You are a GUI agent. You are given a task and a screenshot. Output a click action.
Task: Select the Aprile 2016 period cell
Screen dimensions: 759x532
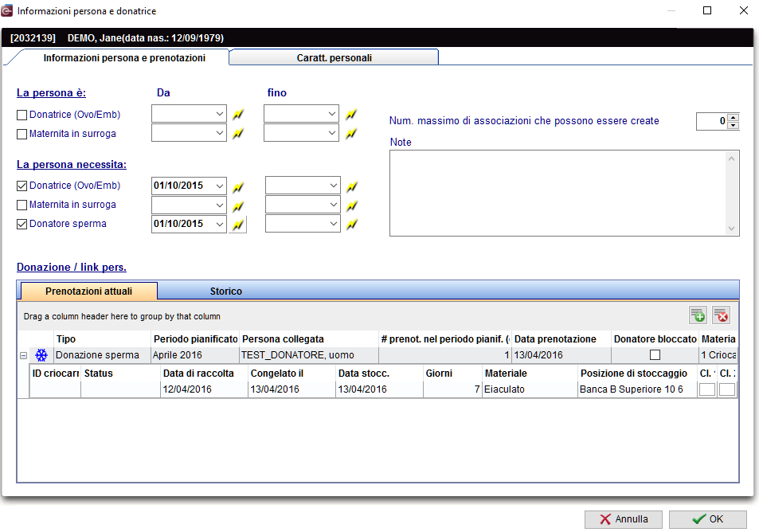click(195, 355)
